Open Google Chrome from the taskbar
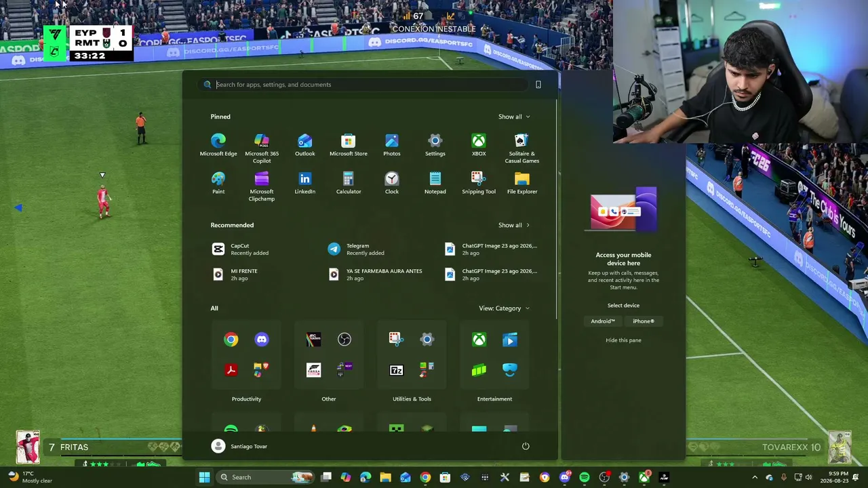Viewport: 868px width, 488px height. (x=425, y=477)
